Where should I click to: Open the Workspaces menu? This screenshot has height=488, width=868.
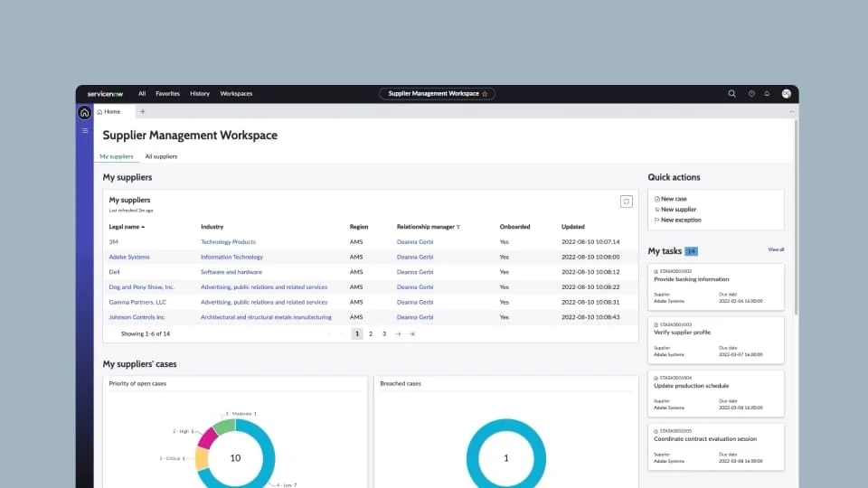pos(236,93)
